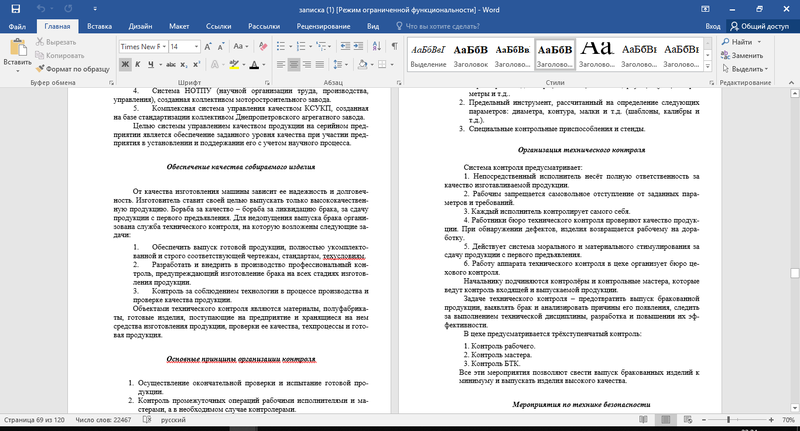800x431 pixels.
Task: Toggle strikethrough text formatting
Action: click(171, 66)
